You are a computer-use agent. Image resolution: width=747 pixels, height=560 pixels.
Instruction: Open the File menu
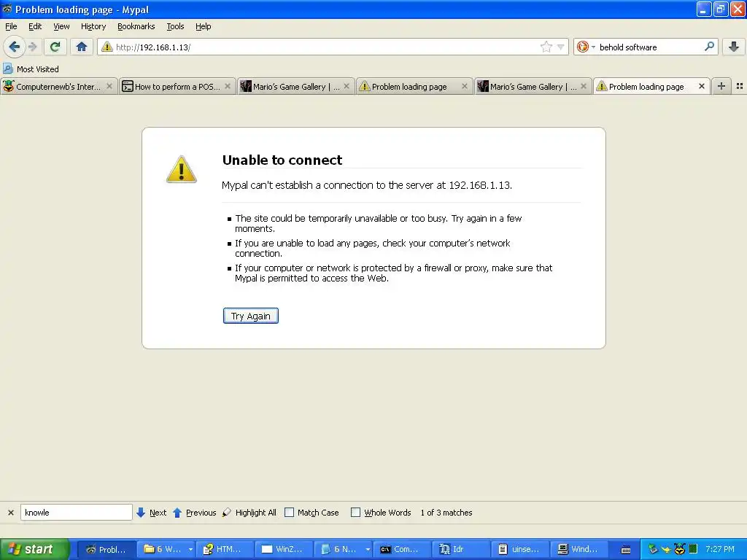11,26
